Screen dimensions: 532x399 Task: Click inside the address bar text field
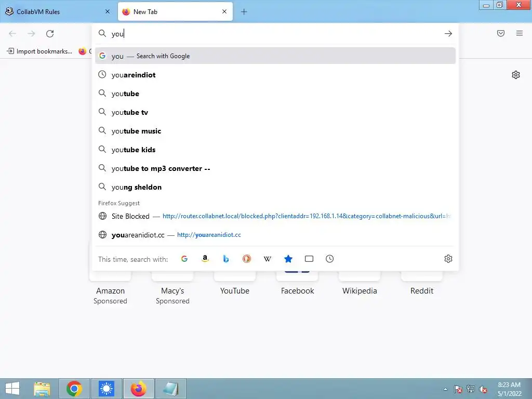coord(275,34)
